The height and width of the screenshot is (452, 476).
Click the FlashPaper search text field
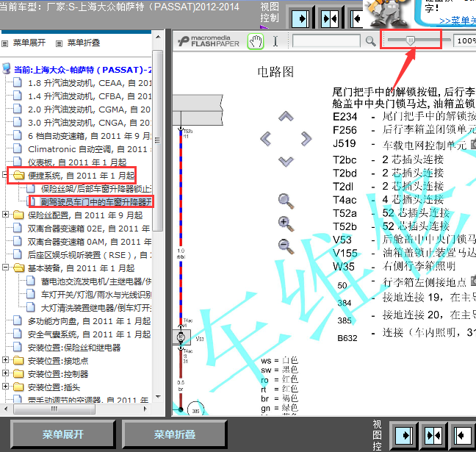pos(326,41)
